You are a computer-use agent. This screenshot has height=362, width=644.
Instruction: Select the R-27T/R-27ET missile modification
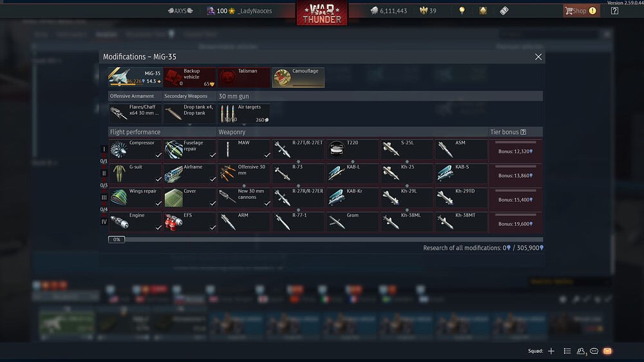[298, 149]
